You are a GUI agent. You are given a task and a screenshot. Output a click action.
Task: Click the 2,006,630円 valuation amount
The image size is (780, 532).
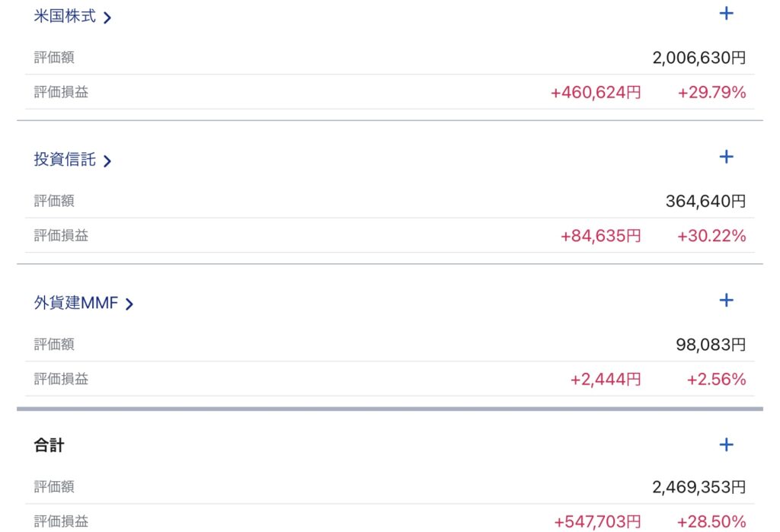698,58
